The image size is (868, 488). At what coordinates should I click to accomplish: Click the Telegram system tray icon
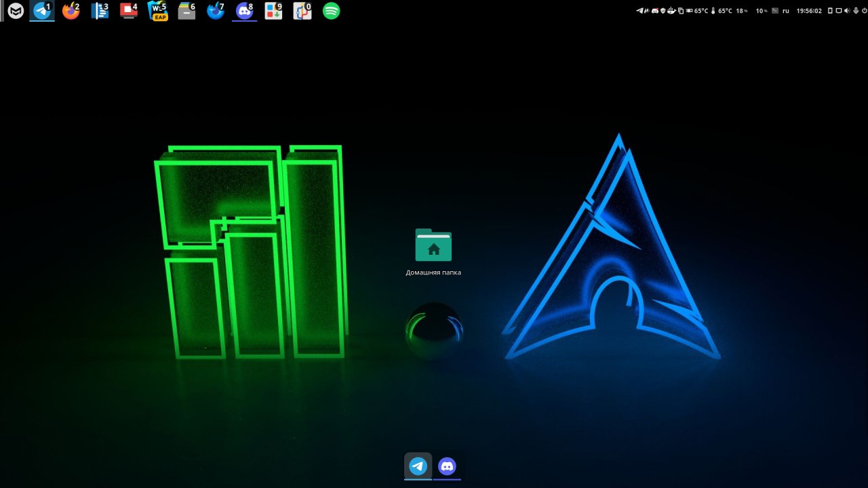[639, 11]
